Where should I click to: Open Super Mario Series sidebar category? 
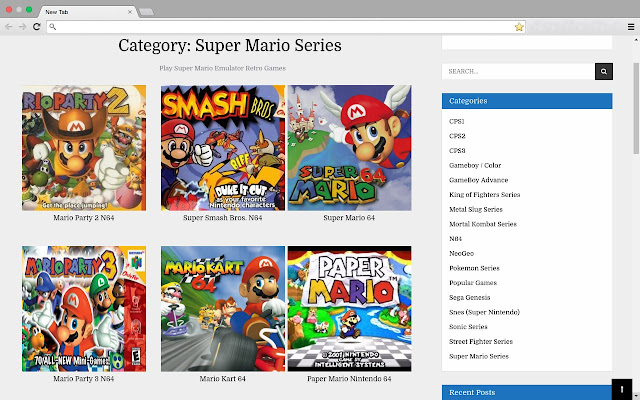479,356
